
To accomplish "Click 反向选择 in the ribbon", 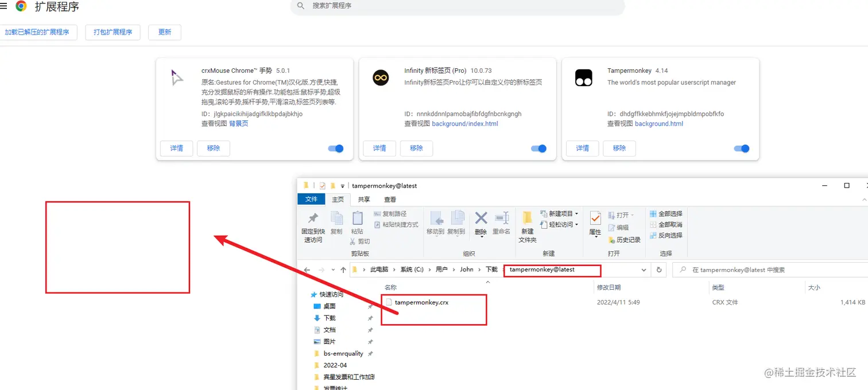I will pos(666,235).
